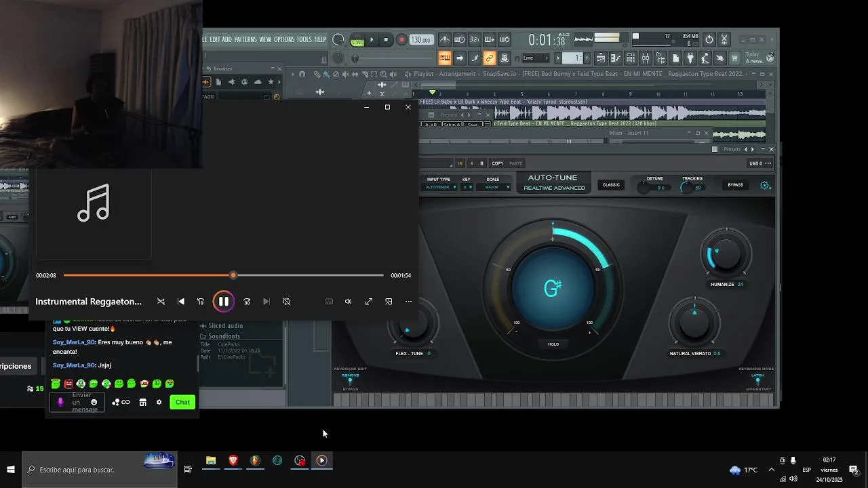
Task: Open FL Studio VIEW menu
Action: 265,39
